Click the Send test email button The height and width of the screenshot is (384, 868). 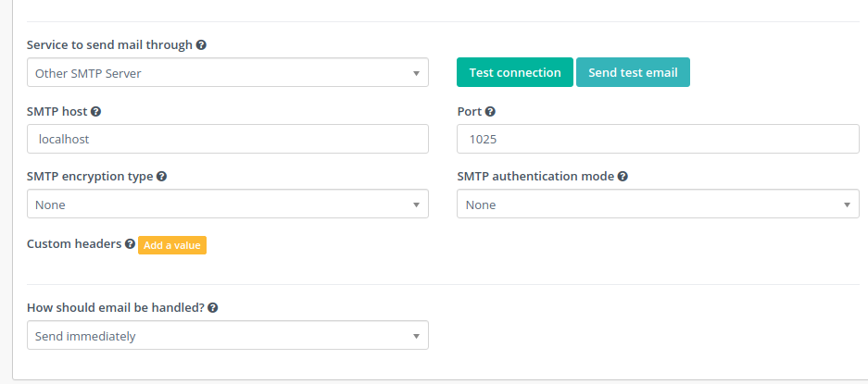[x=633, y=72]
